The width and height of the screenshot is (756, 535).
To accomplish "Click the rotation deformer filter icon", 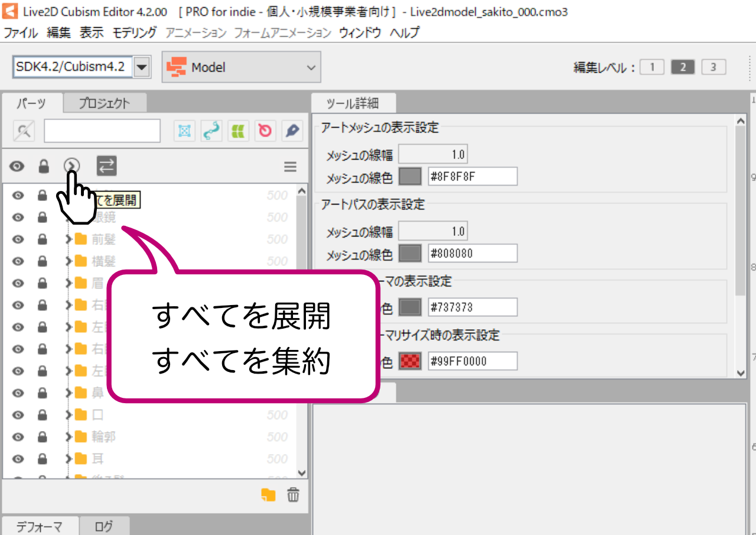I will pos(265,131).
